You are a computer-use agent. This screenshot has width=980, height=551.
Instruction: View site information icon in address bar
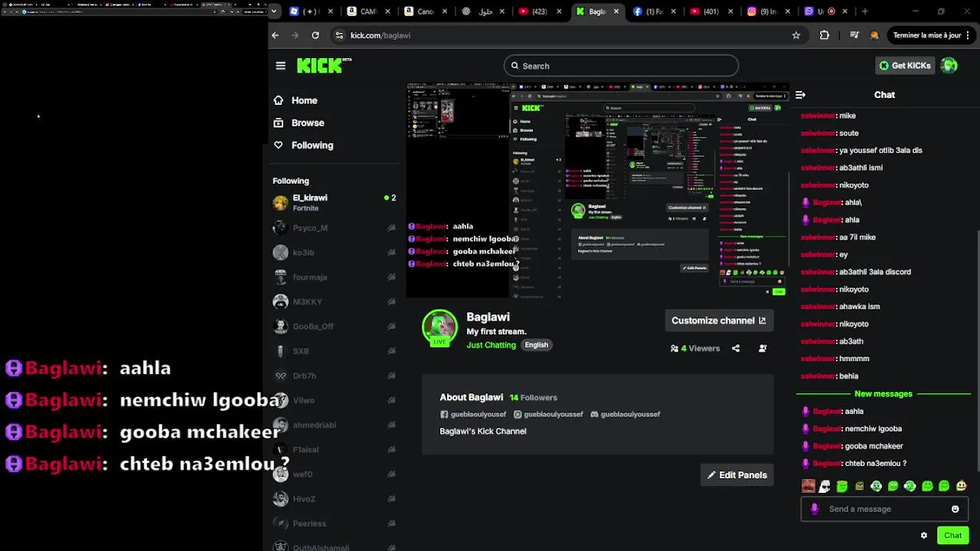339,35
